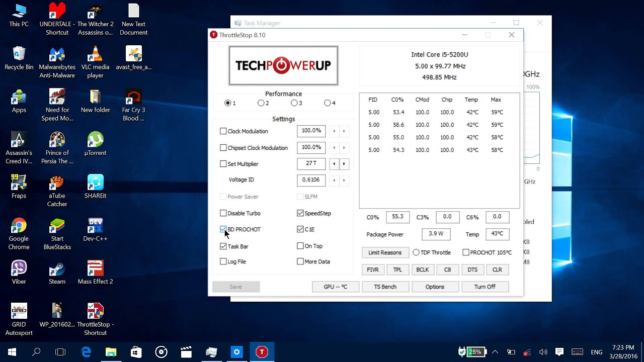Enable Log File checkbox
The height and width of the screenshot is (362, 644).
tap(223, 261)
